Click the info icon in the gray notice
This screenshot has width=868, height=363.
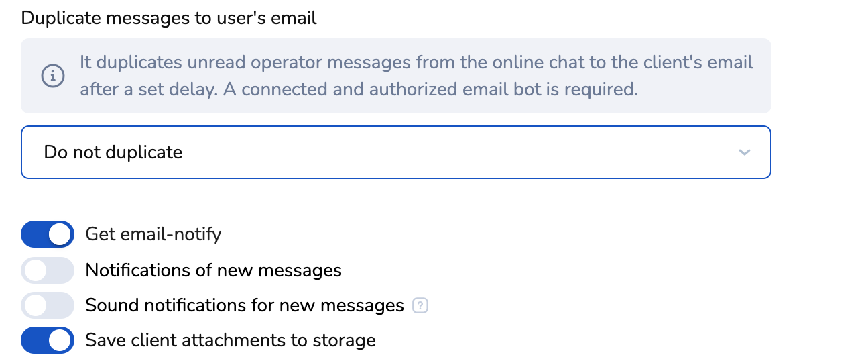pos(53,76)
